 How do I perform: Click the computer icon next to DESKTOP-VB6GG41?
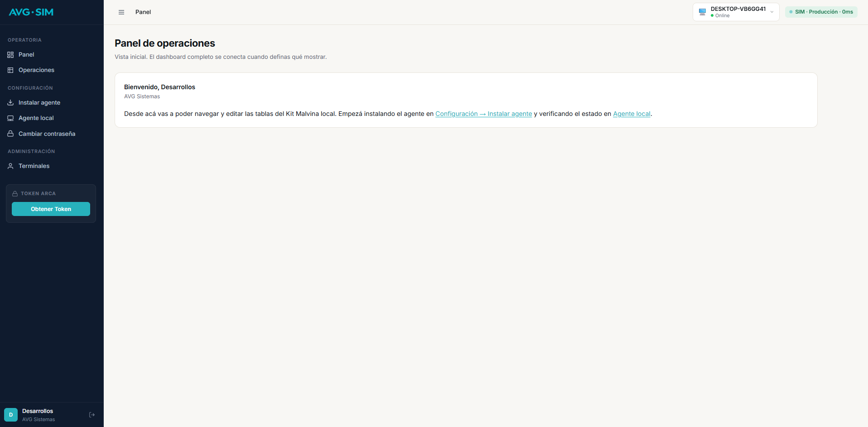pos(702,12)
